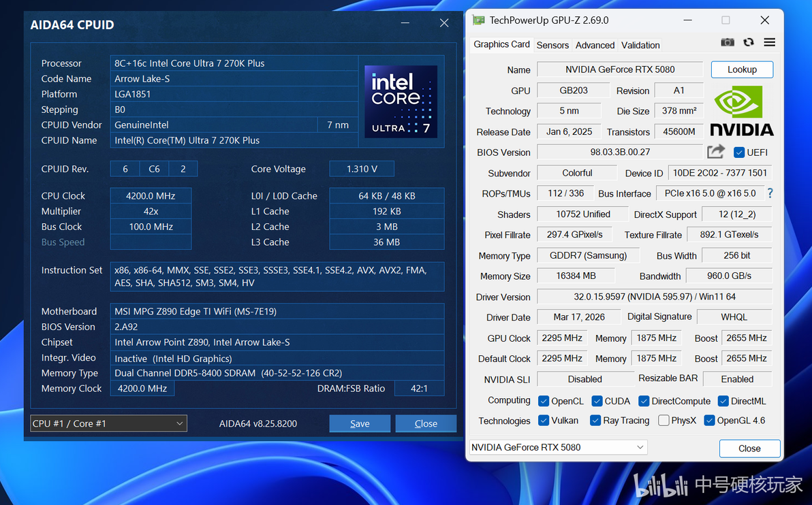The image size is (812, 505).
Task: Click the Core Voltage 1.310 V value
Action: [362, 169]
